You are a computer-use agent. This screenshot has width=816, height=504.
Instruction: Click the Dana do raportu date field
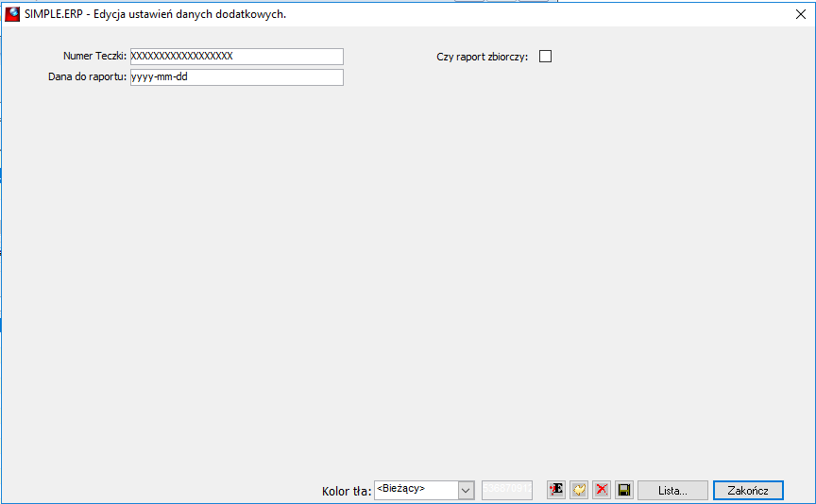[x=237, y=77]
